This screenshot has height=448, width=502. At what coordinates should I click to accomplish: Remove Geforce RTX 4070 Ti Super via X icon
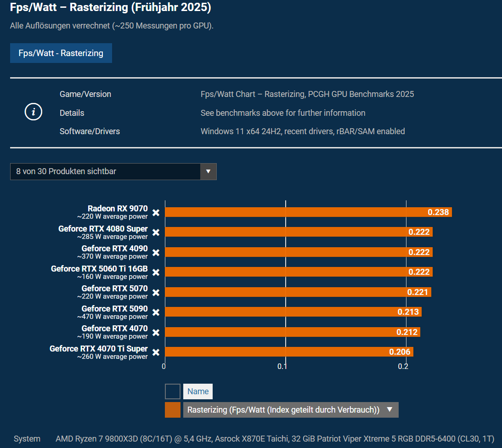coord(156,352)
